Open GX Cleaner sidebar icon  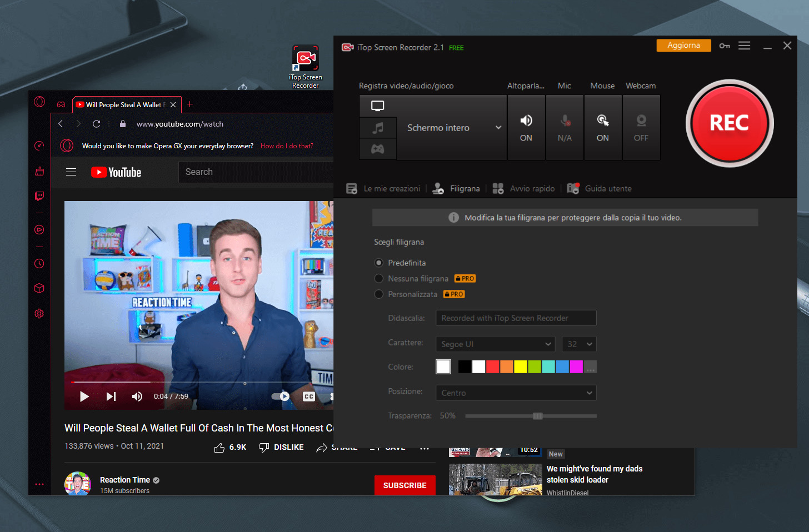tap(39, 171)
